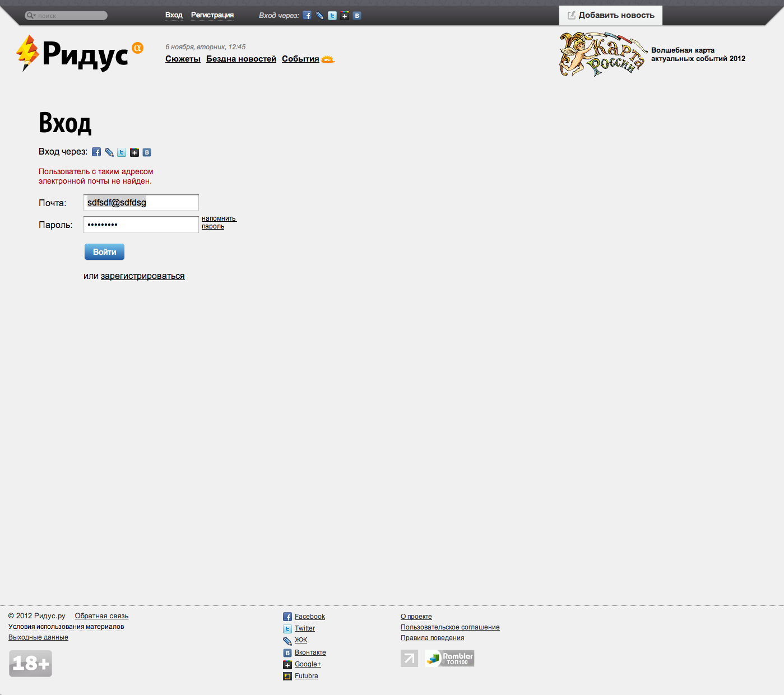Open the Сюжеты menu item

183,59
